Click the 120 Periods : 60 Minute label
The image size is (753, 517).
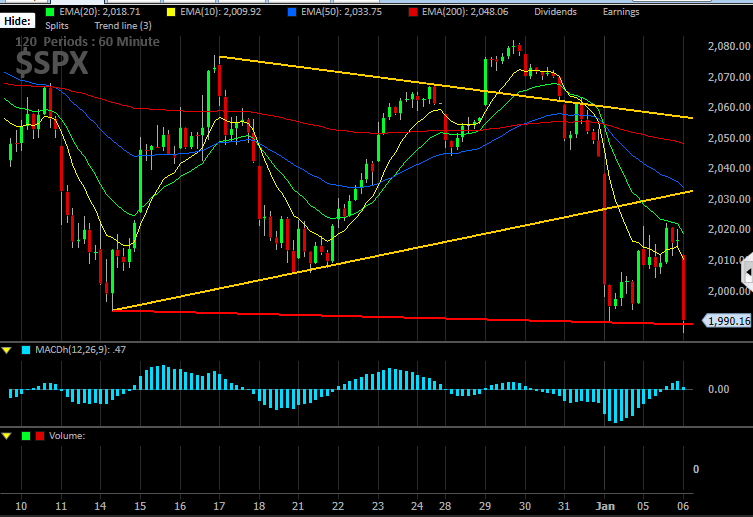point(87,42)
